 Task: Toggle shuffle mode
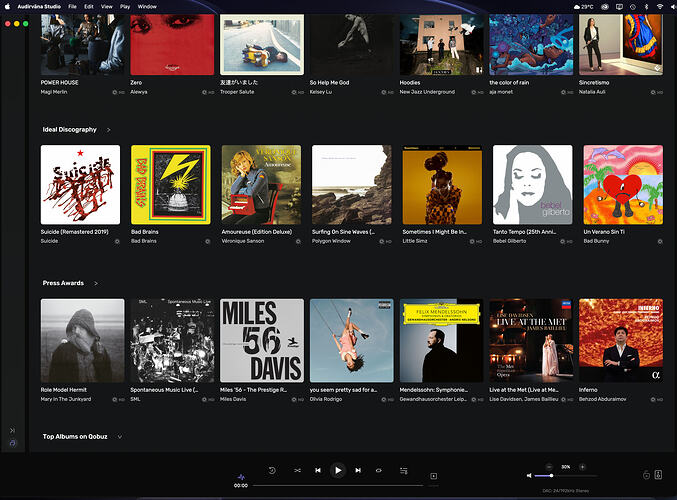point(297,470)
